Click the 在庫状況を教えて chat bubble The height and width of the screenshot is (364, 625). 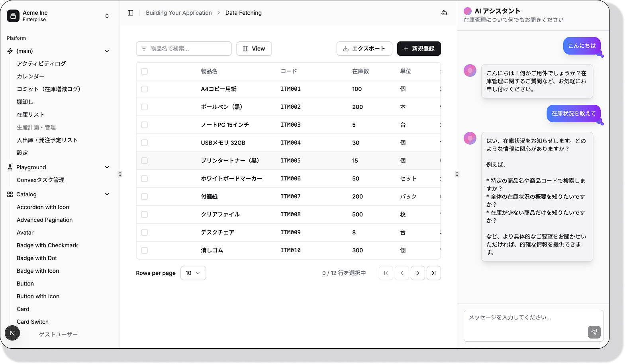(x=574, y=114)
